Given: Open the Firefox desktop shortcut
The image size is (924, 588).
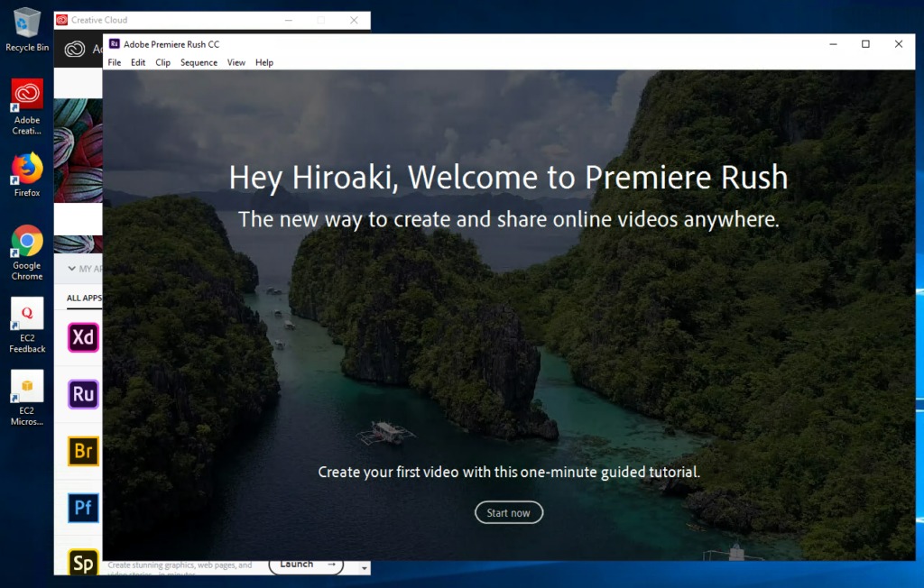Looking at the screenshot, I should coord(26,175).
